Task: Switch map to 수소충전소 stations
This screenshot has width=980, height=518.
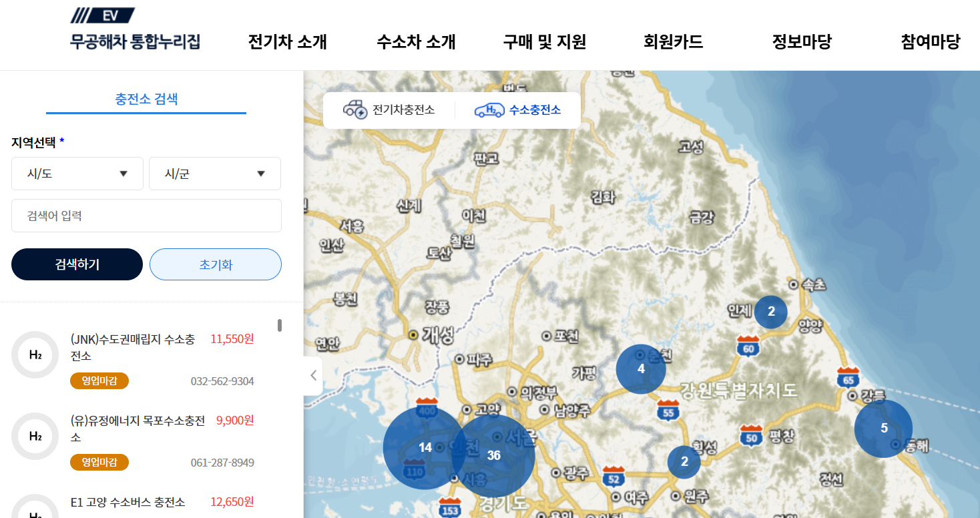Action: click(518, 109)
